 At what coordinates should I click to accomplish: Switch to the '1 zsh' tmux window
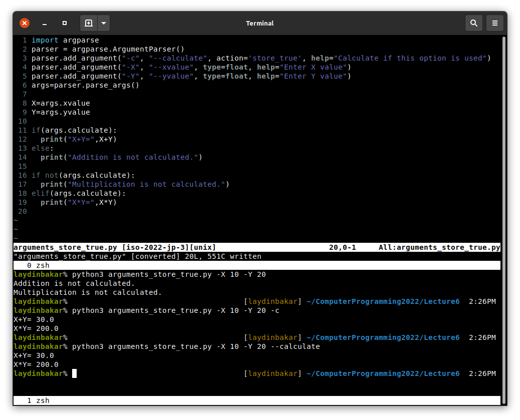(38, 400)
